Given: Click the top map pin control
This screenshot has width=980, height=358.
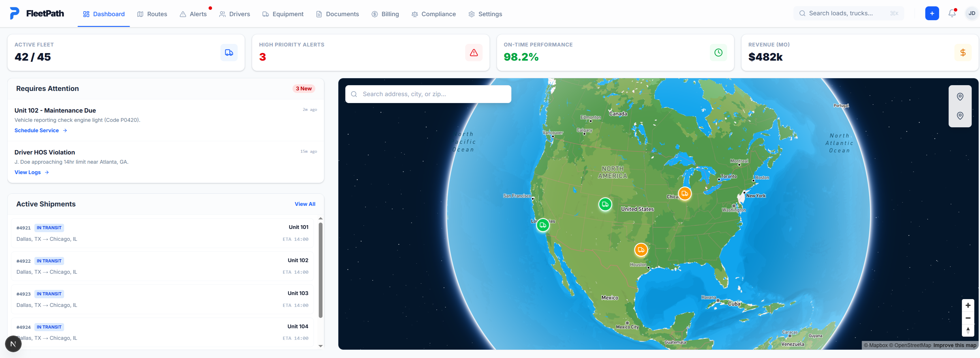Looking at the screenshot, I should [960, 97].
